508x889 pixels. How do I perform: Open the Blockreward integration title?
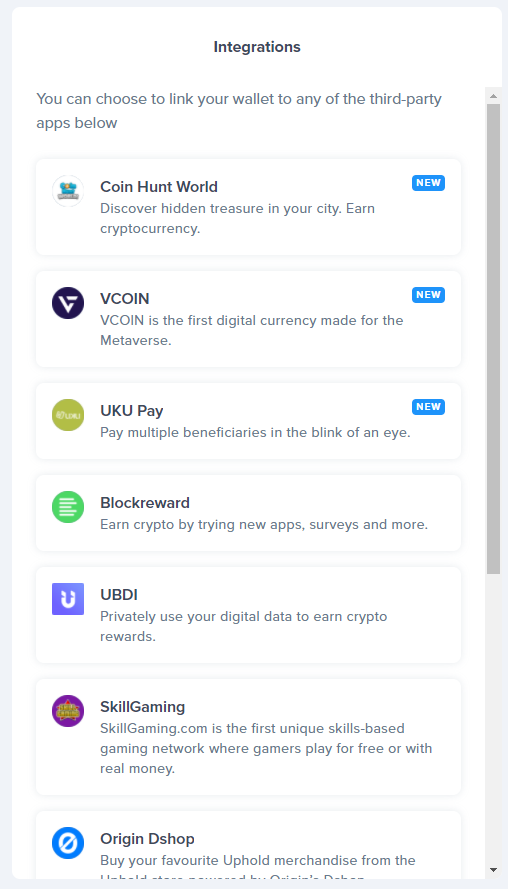coord(145,503)
